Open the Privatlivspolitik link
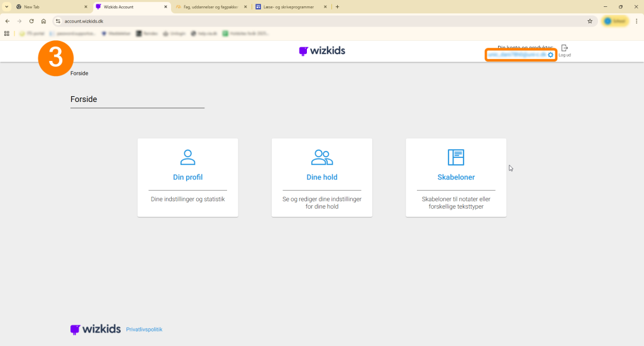 tap(144, 330)
